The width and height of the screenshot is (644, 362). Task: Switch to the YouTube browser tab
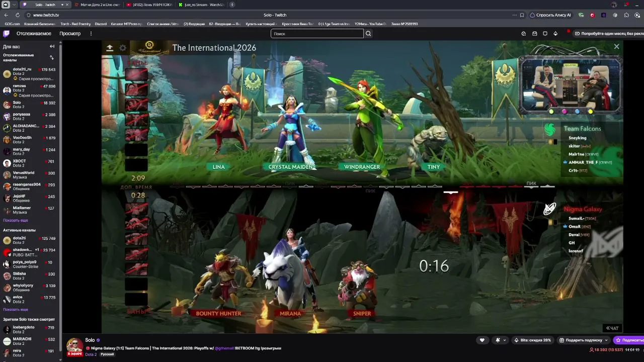coord(149,5)
